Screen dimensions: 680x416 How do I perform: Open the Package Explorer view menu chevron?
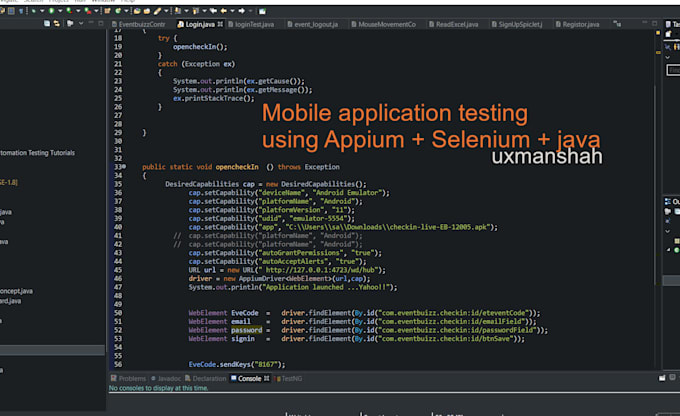(81, 23)
